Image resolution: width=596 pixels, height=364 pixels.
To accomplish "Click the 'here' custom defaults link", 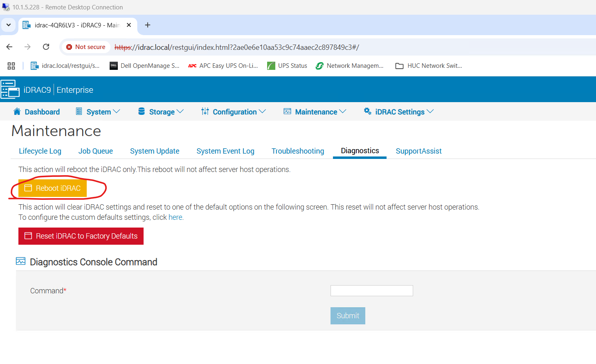I will (x=175, y=217).
